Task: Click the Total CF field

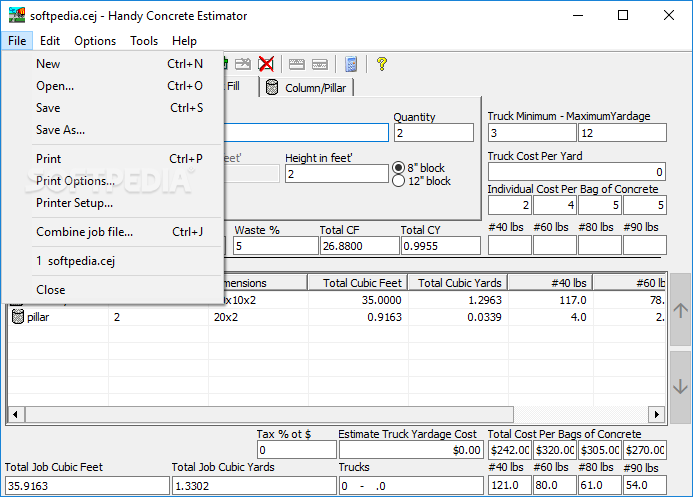Action: [x=359, y=246]
